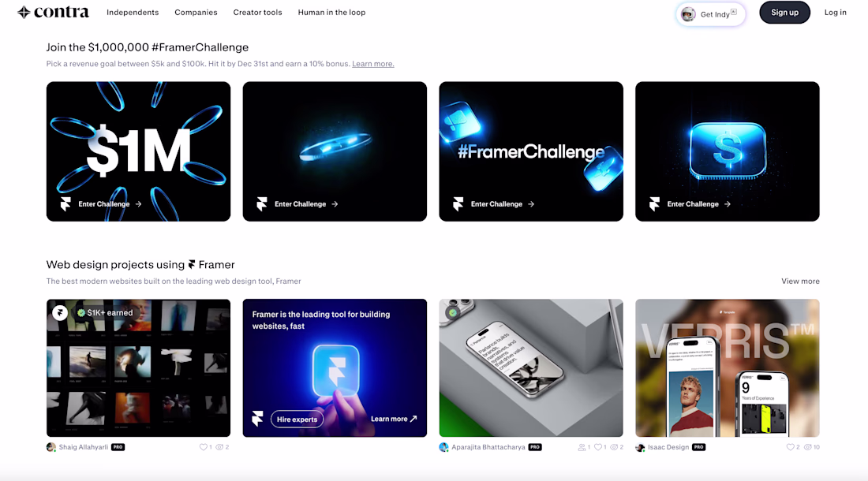Click Shaig Allahyarli's profile avatar
The image size is (868, 481).
click(51, 447)
